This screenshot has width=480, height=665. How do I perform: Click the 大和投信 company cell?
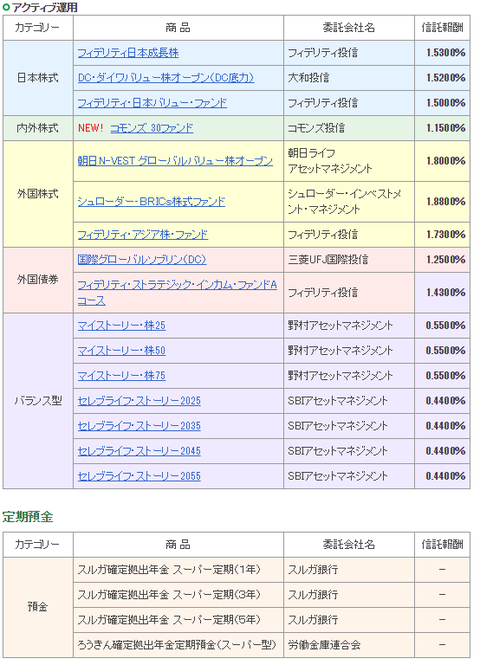tap(349, 78)
